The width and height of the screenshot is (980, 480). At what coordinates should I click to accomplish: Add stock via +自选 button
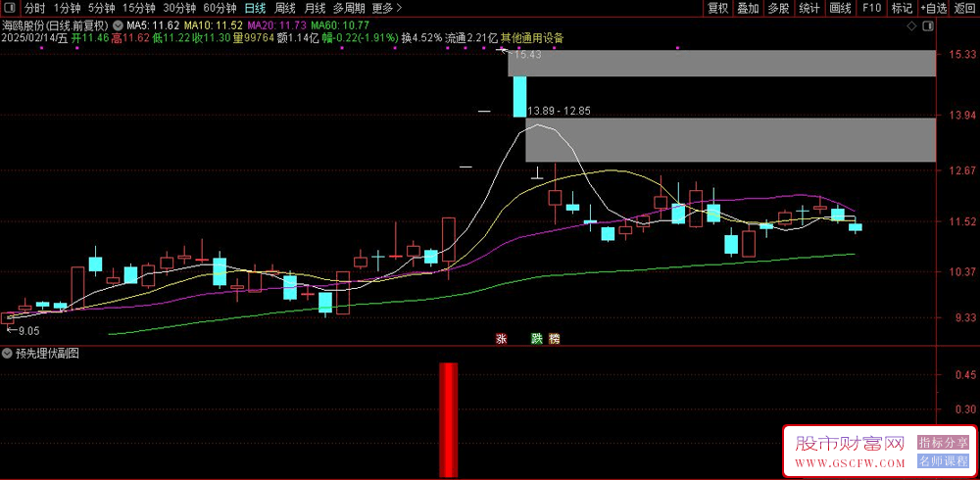click(933, 8)
